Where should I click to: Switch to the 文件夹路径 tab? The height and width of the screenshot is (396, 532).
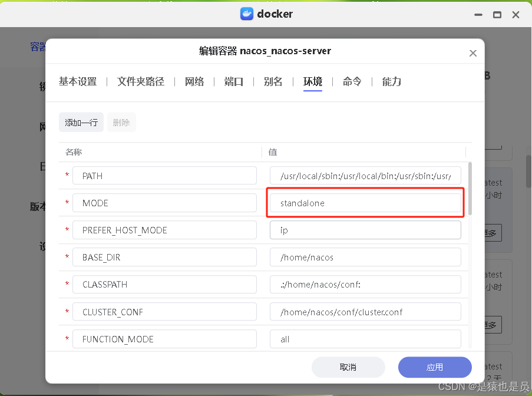click(x=141, y=81)
